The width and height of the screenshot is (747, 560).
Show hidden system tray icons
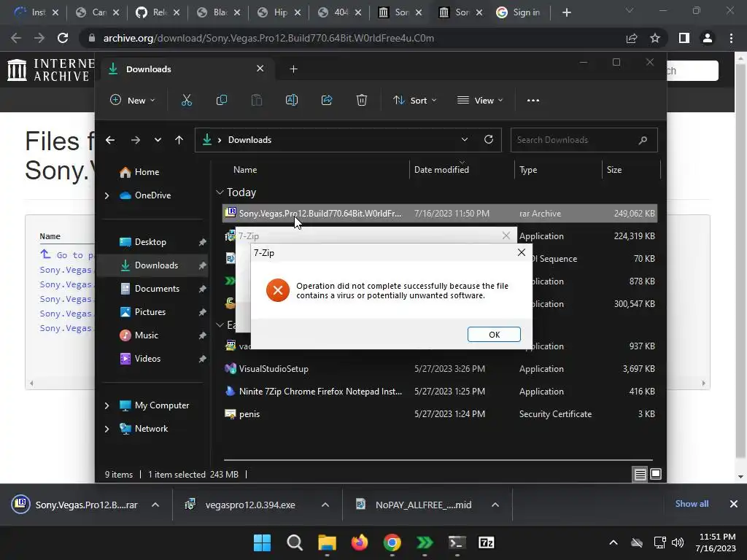click(614, 542)
